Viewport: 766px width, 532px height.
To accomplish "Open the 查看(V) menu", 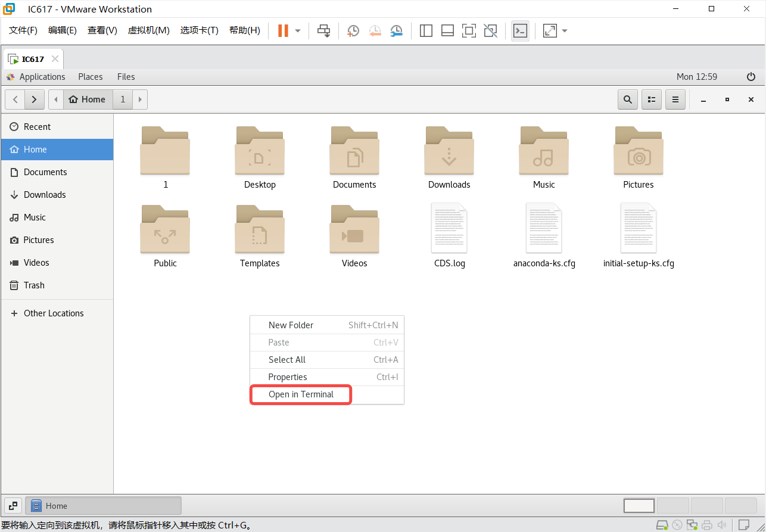I will pyautogui.click(x=102, y=30).
